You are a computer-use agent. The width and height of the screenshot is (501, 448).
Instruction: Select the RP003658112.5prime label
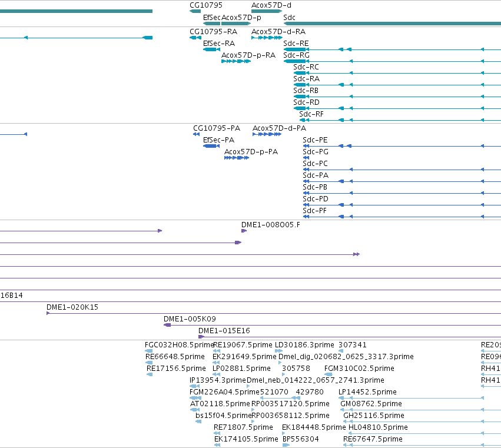click(x=290, y=416)
